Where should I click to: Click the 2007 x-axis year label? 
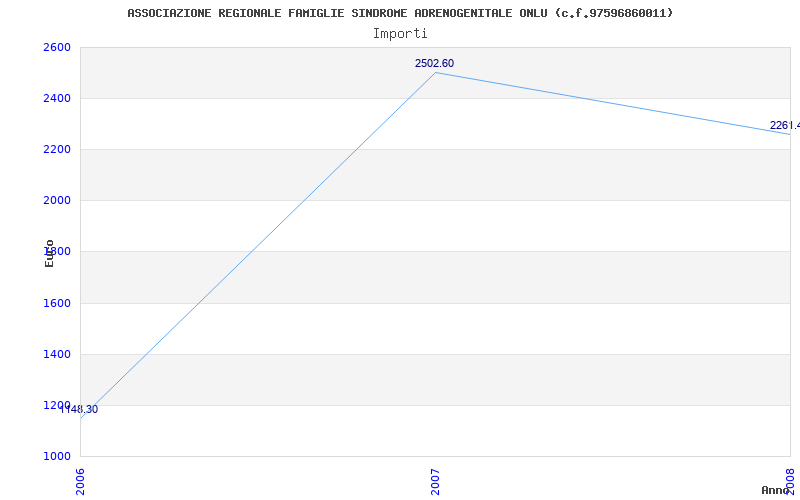pos(435,482)
